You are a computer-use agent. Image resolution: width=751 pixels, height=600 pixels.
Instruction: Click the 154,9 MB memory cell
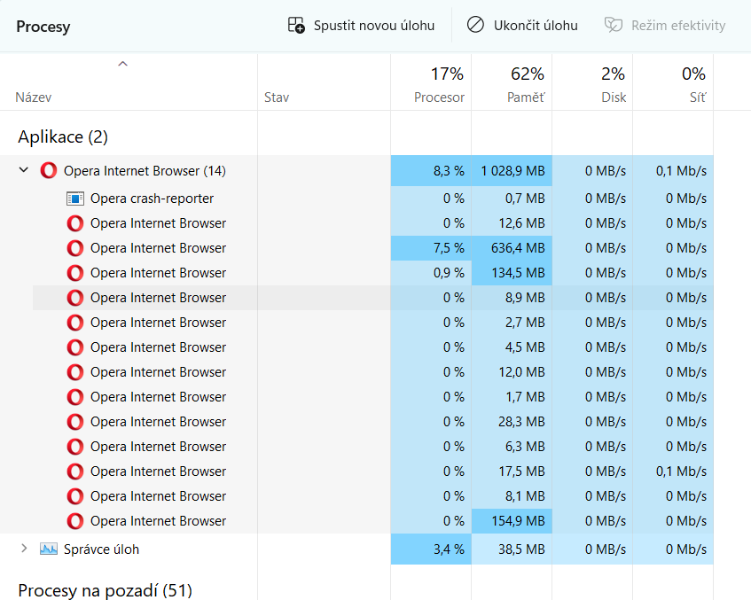(x=512, y=521)
